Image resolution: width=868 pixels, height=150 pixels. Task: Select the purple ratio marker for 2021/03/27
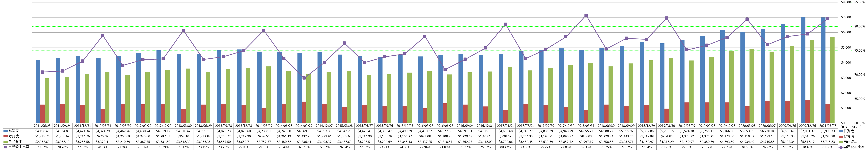pyautogui.click(x=828, y=19)
